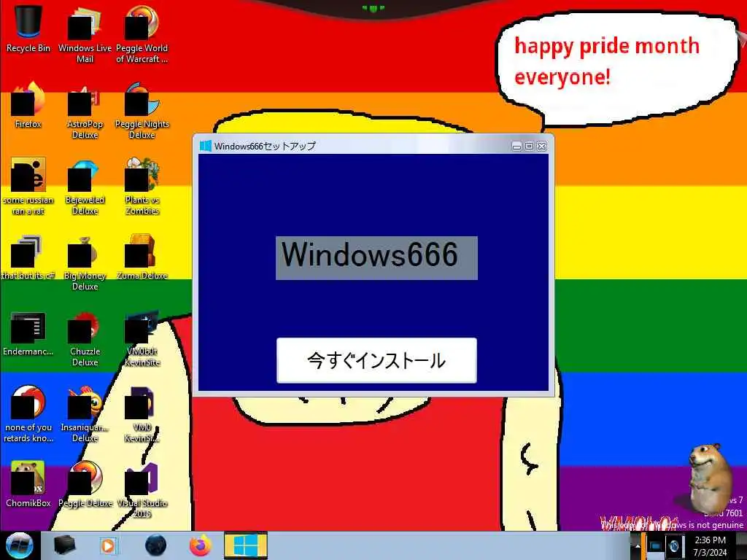Open ChomikBox desktop shortcut

(x=28, y=483)
